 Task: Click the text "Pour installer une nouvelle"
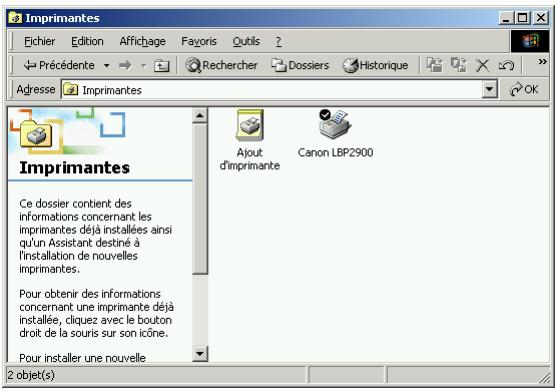click(82, 357)
